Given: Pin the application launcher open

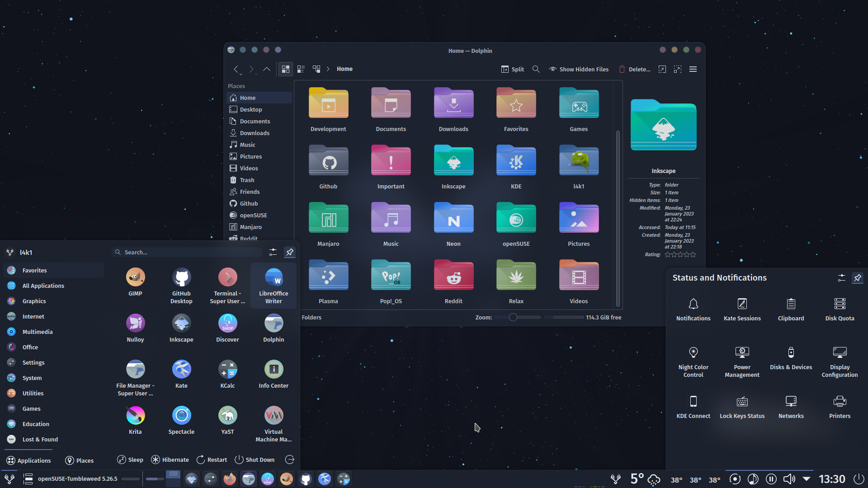Looking at the screenshot, I should [x=290, y=252].
